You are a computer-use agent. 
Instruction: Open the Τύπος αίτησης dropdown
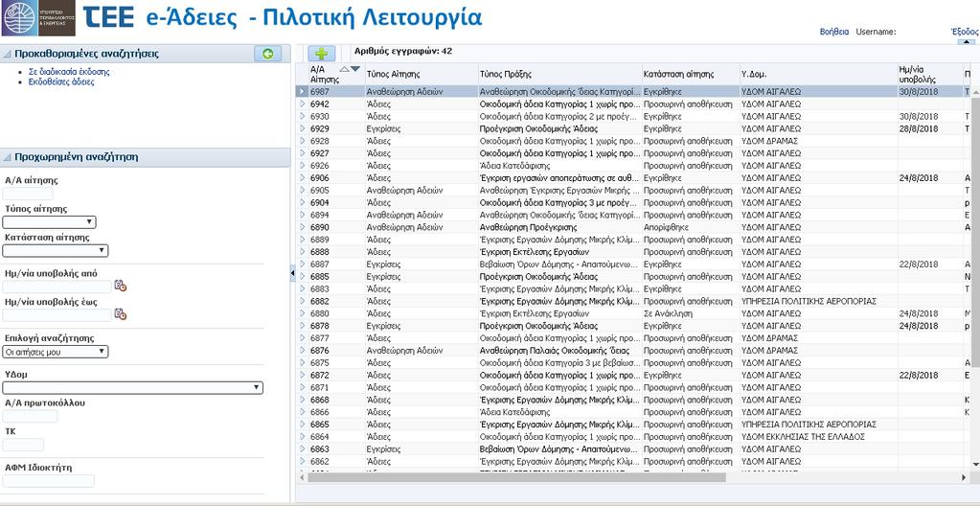(49, 222)
